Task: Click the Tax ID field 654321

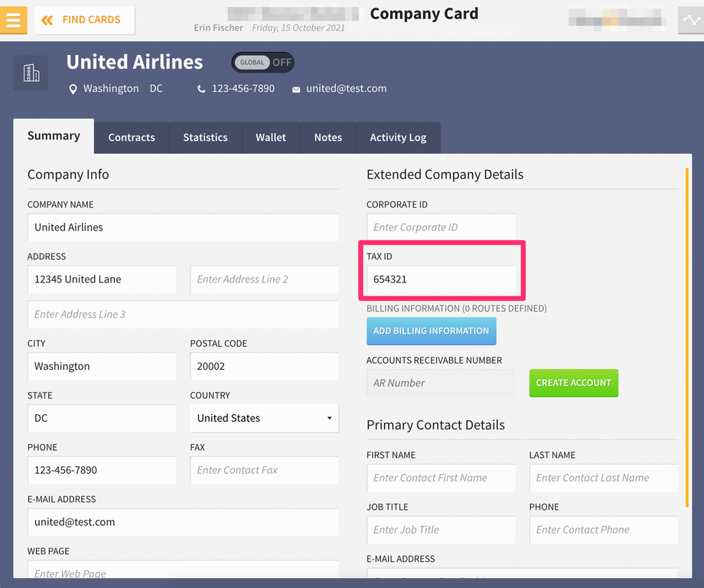Action: pos(441,279)
